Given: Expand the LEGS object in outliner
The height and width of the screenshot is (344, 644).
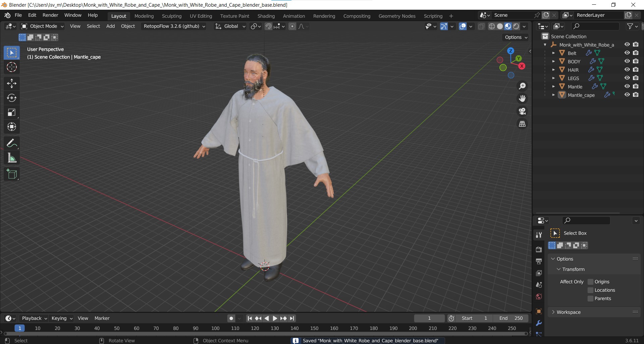Looking at the screenshot, I should pyautogui.click(x=553, y=78).
